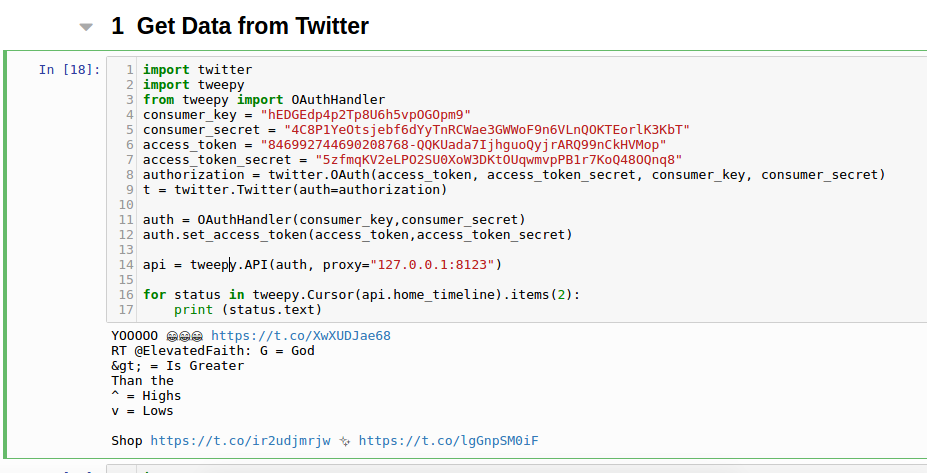The image size is (927, 473).
Task: Select the "1 Get Data from Twitter" heading
Action: 240,26
